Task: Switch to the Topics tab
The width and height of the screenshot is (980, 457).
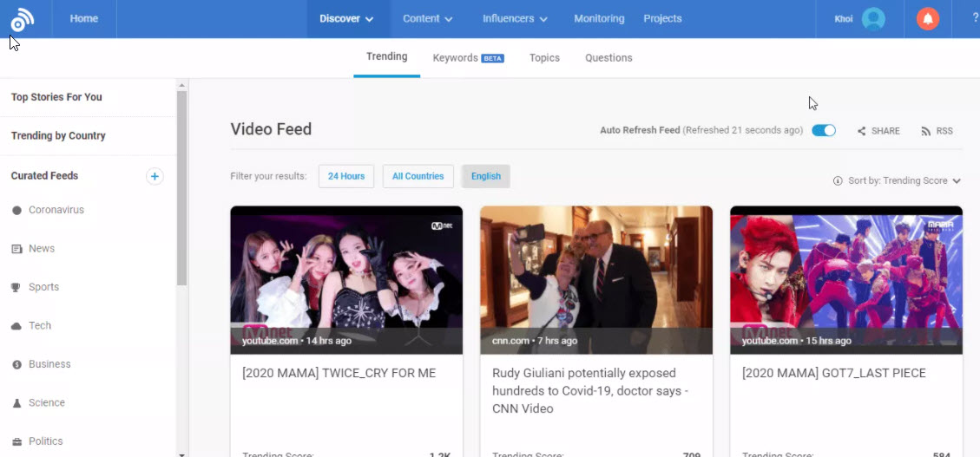Action: pyautogui.click(x=544, y=58)
